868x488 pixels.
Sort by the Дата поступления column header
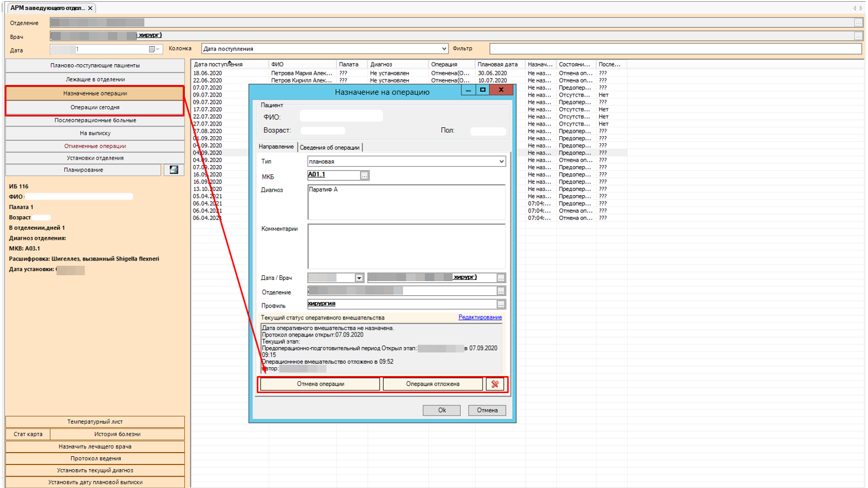(x=230, y=64)
